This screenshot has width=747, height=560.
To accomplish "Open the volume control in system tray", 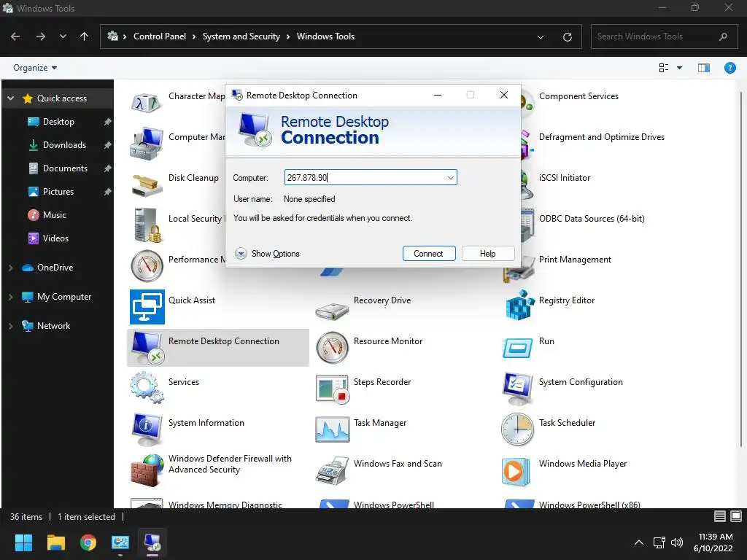I will coord(676,542).
